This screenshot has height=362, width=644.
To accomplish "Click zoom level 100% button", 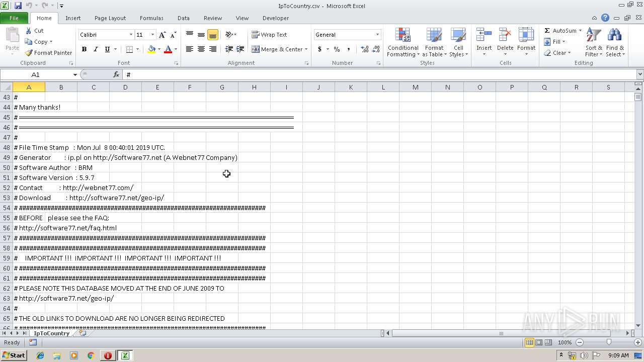I will (x=565, y=342).
